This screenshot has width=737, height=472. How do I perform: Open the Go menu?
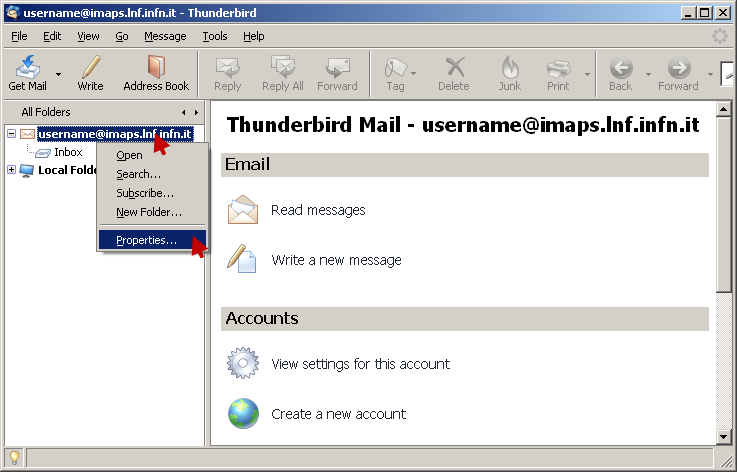pyautogui.click(x=122, y=36)
